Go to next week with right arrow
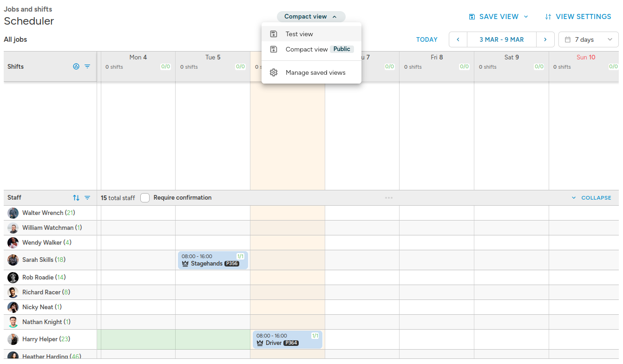The image size is (623, 364). [545, 39]
